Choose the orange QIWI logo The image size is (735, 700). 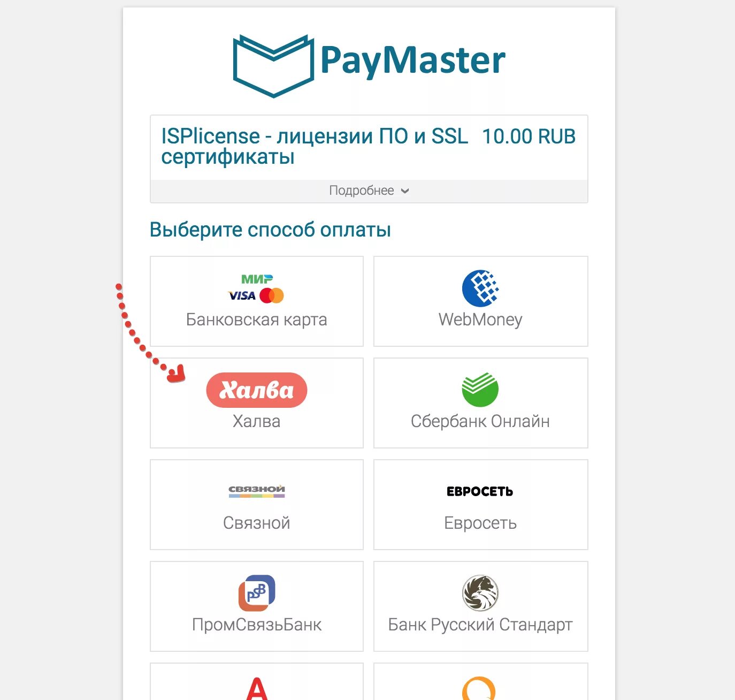(x=479, y=688)
